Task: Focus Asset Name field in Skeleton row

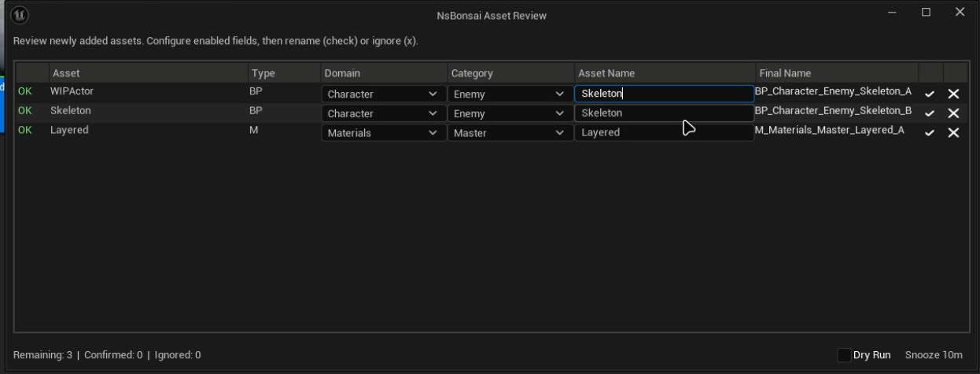Action: point(664,113)
